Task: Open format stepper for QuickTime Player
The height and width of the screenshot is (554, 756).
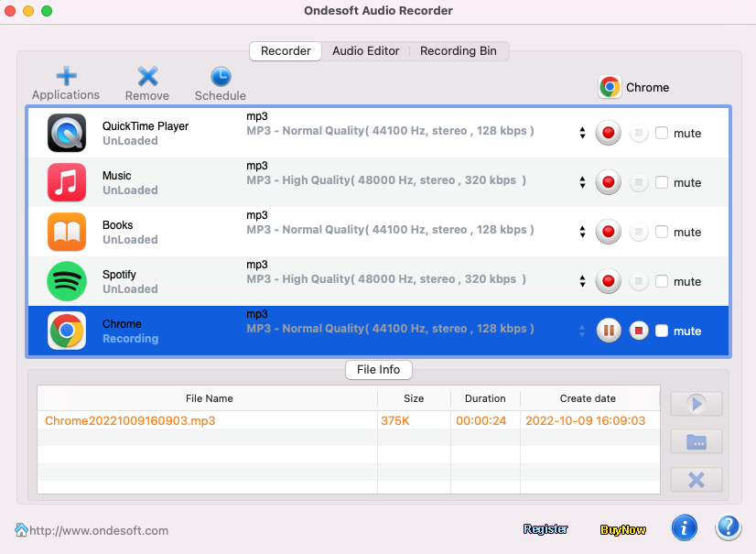Action: [x=582, y=133]
